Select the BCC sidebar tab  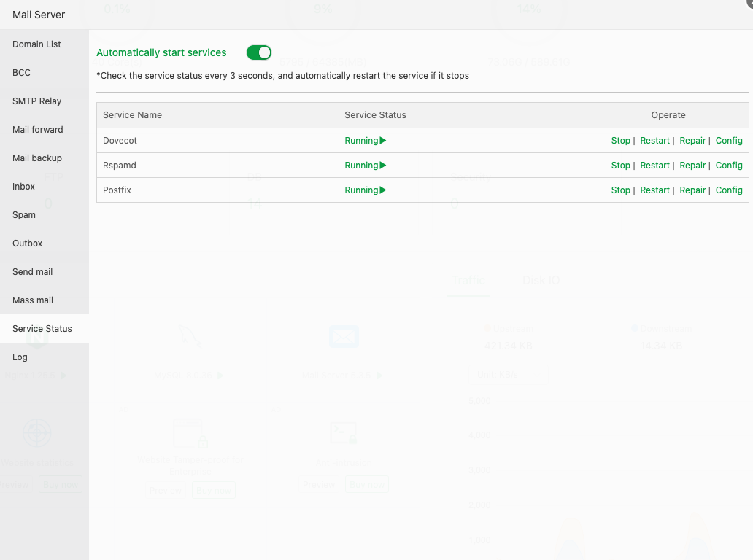click(21, 73)
